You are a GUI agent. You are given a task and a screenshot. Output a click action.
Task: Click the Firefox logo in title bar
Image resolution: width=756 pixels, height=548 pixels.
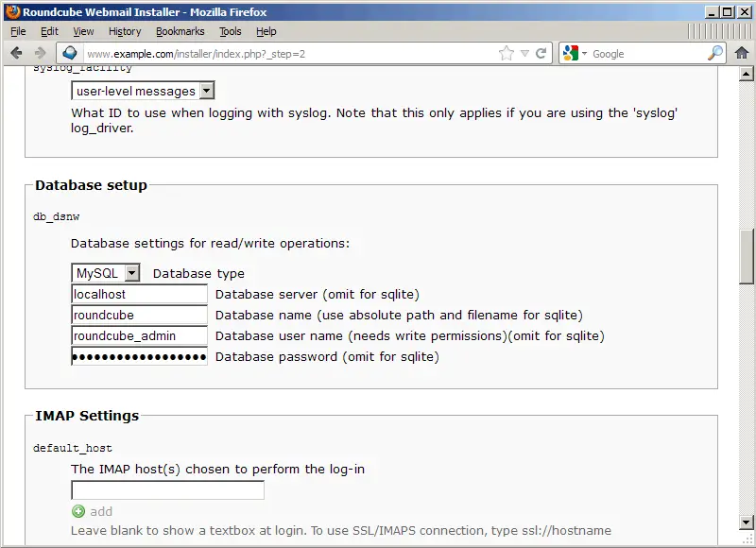(x=12, y=11)
